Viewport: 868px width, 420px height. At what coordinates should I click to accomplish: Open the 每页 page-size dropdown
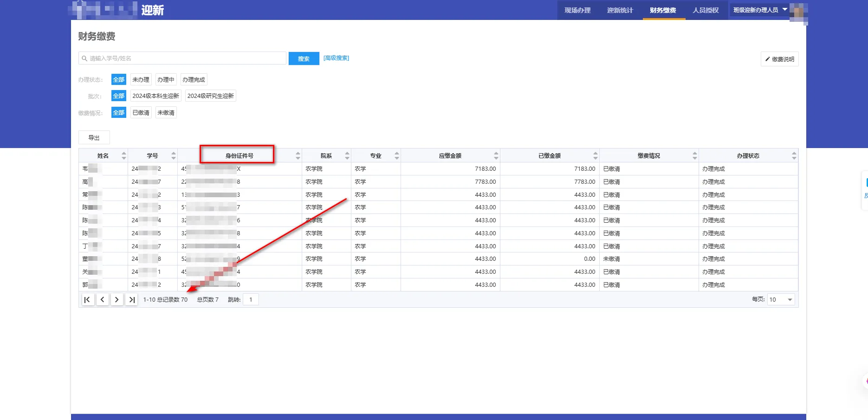click(x=780, y=299)
